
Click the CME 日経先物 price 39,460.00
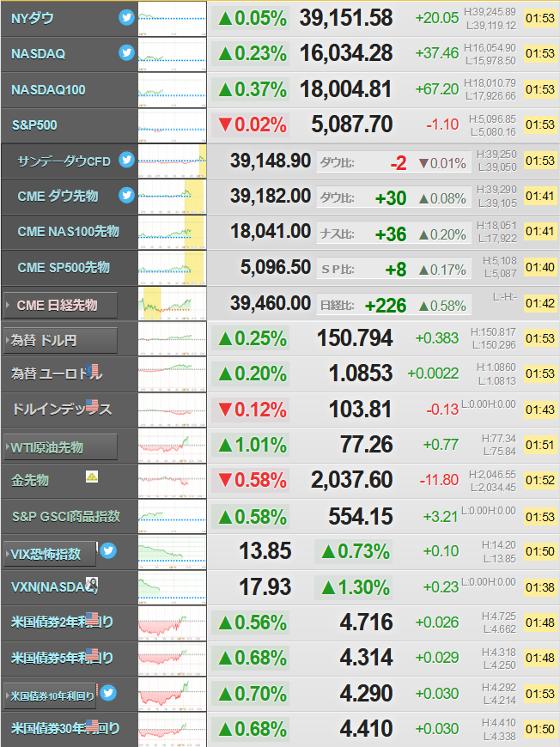click(271, 303)
